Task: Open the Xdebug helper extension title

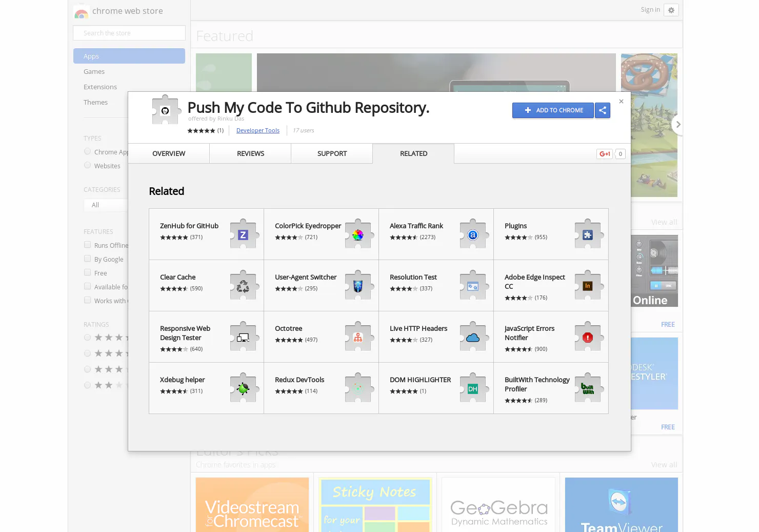Action: 182,380
